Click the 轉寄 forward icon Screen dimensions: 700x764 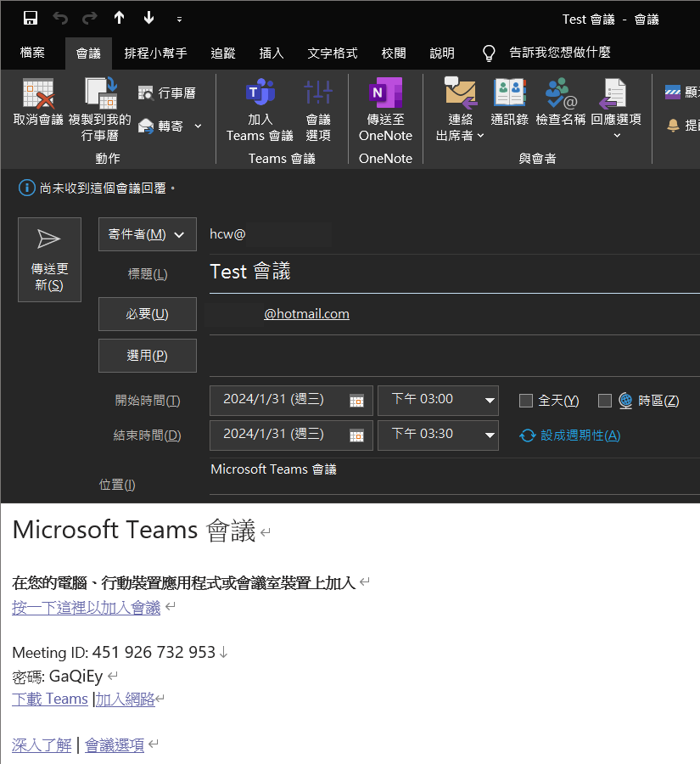coord(146,126)
